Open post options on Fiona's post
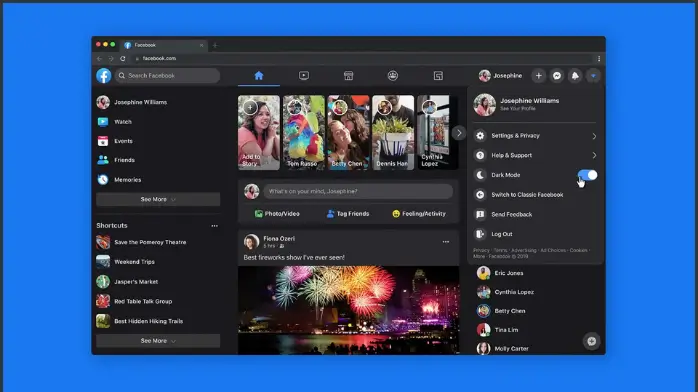This screenshot has width=698, height=392. coord(446,242)
